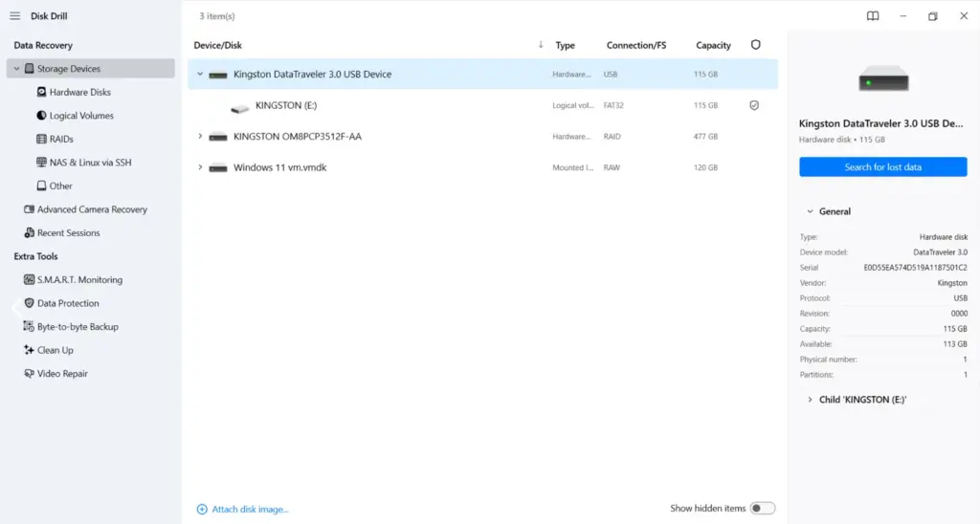980x524 pixels.
Task: Click the Other device icon
Action: point(41,186)
